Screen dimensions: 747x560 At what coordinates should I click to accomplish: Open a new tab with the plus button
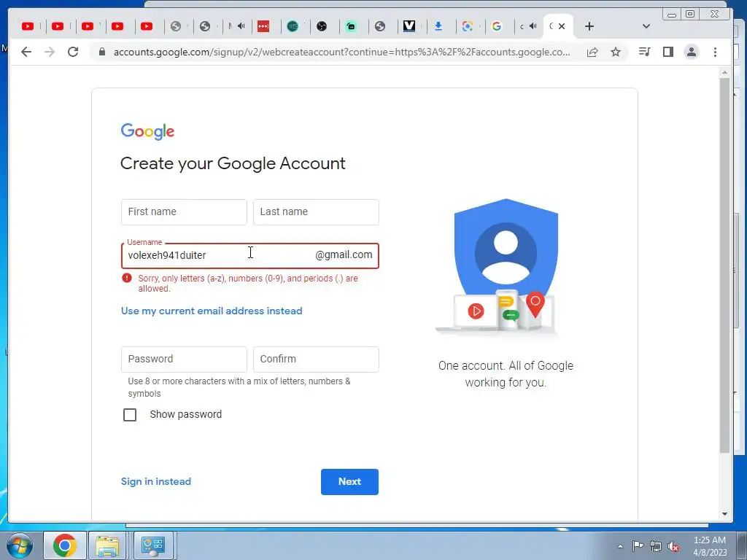[589, 26]
